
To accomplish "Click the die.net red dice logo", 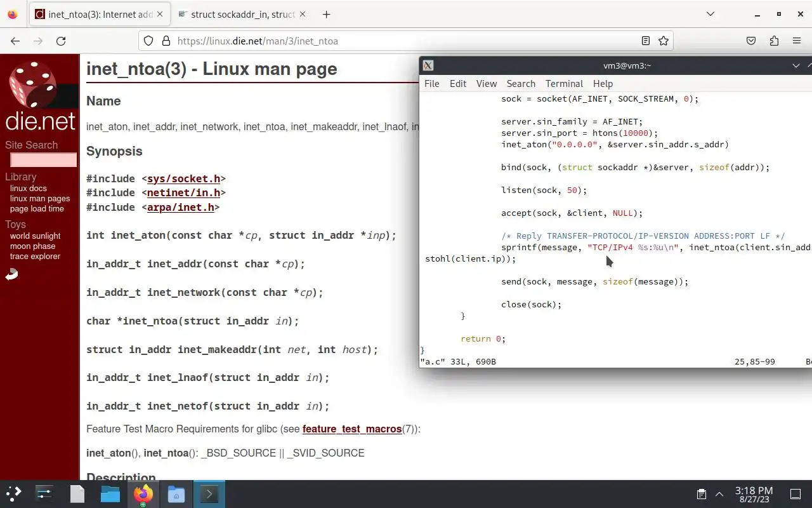I will pos(32,84).
